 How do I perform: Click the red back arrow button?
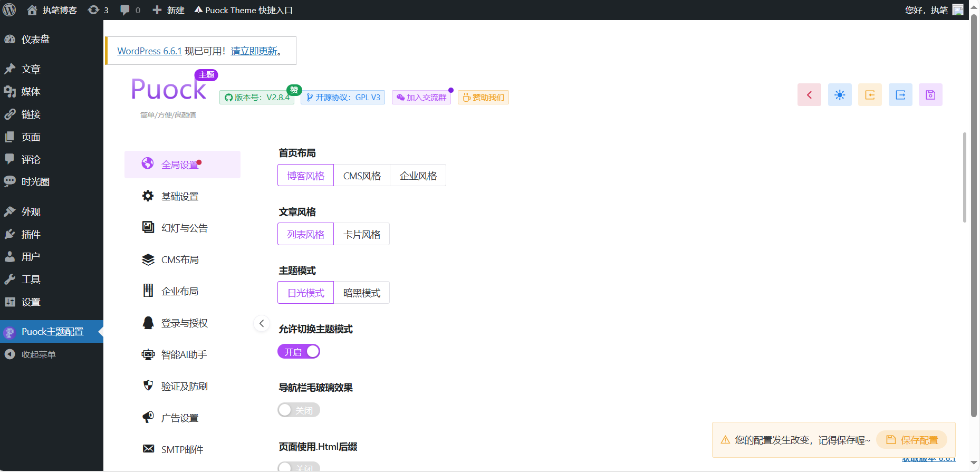click(x=809, y=95)
